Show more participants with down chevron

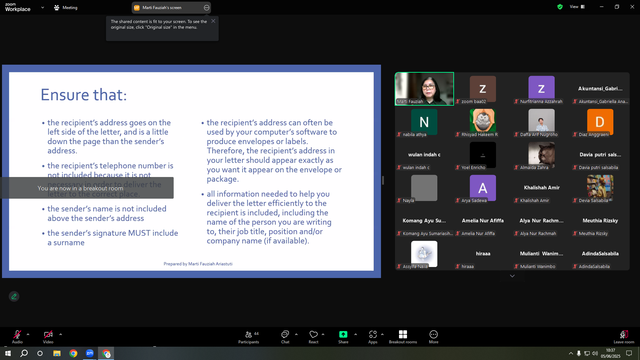(x=512, y=276)
